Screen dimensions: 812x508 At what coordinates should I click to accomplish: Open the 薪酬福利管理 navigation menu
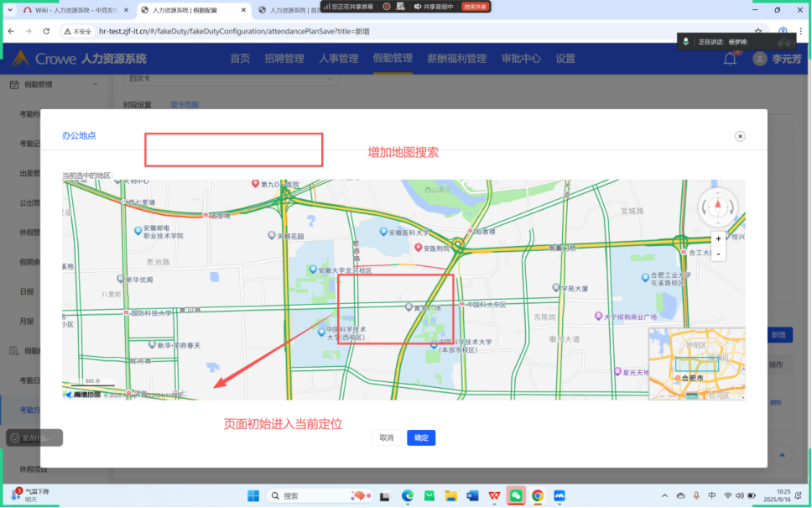pyautogui.click(x=456, y=59)
